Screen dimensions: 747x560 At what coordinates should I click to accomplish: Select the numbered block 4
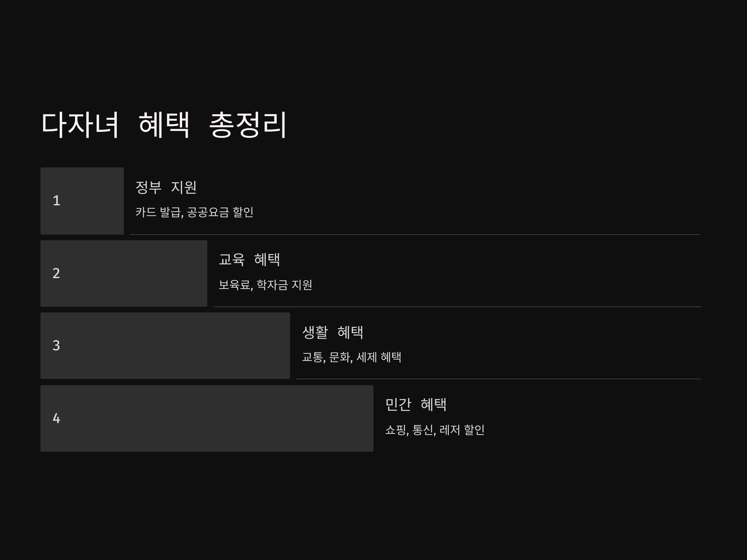207,418
